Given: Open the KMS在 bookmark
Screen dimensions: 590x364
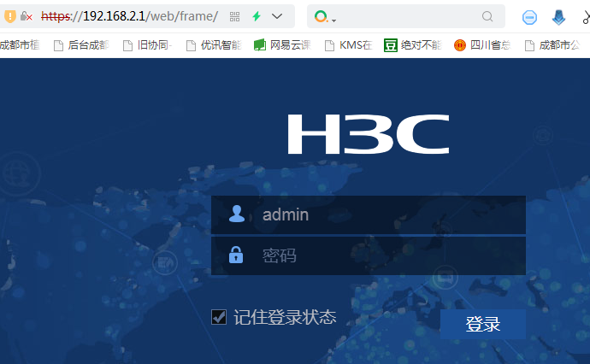Looking at the screenshot, I should tap(348, 45).
